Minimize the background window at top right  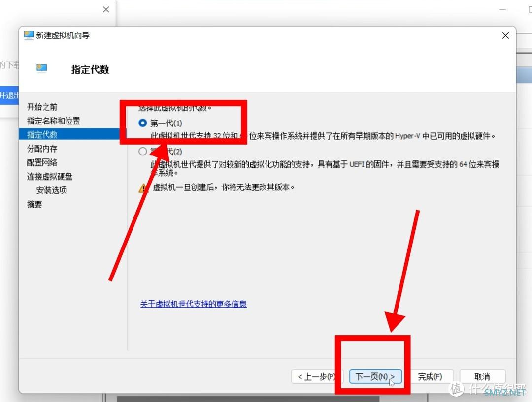click(503, 9)
